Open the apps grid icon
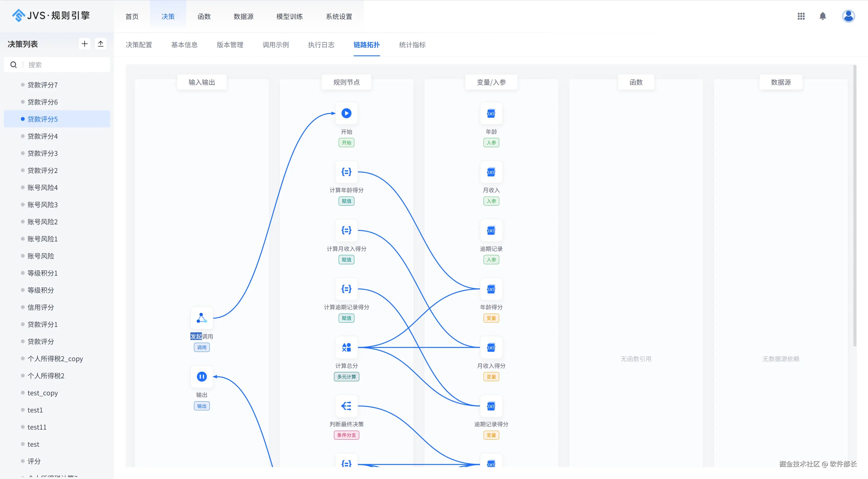868x479 pixels. click(x=801, y=16)
